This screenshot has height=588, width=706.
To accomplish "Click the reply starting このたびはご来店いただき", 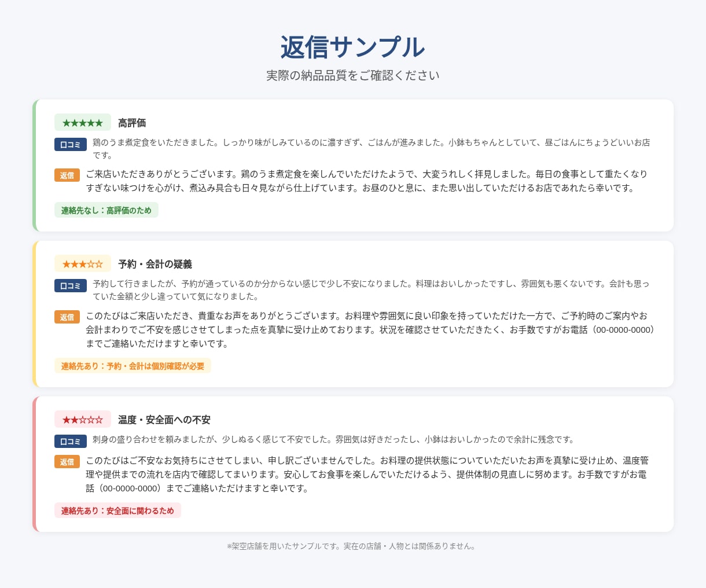I will 371,330.
